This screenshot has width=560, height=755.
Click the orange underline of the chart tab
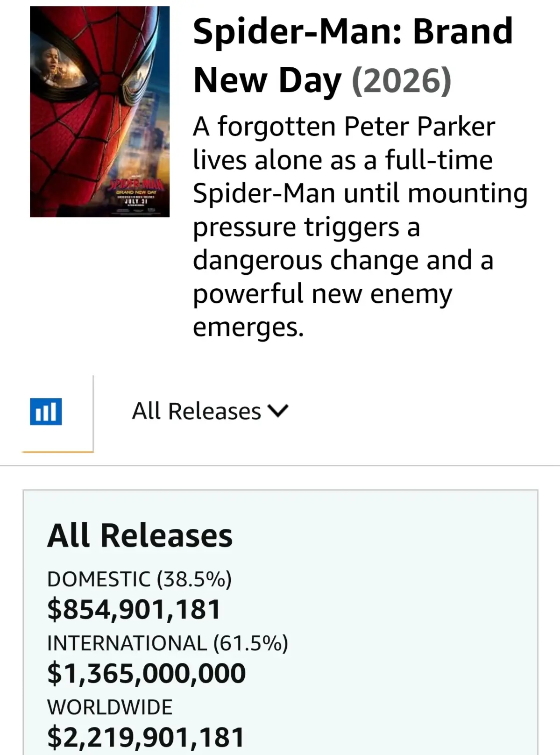click(57, 452)
